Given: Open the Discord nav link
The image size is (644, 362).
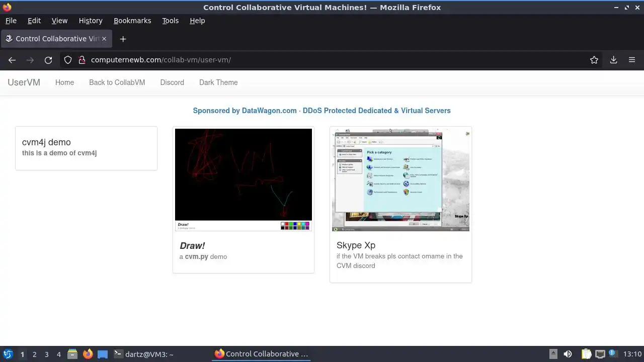Looking at the screenshot, I should point(172,82).
